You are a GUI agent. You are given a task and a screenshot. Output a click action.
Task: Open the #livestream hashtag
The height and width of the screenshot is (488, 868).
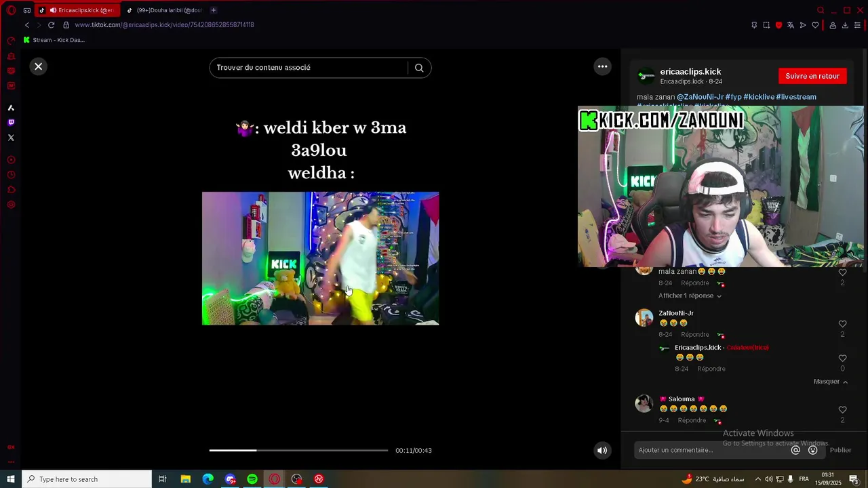point(796,97)
